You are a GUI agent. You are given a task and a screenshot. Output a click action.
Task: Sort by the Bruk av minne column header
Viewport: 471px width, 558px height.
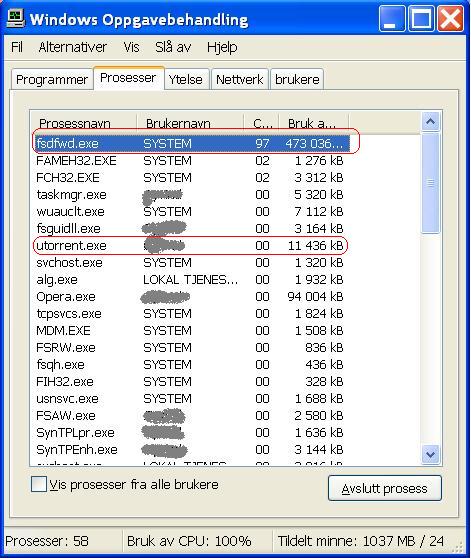314,123
